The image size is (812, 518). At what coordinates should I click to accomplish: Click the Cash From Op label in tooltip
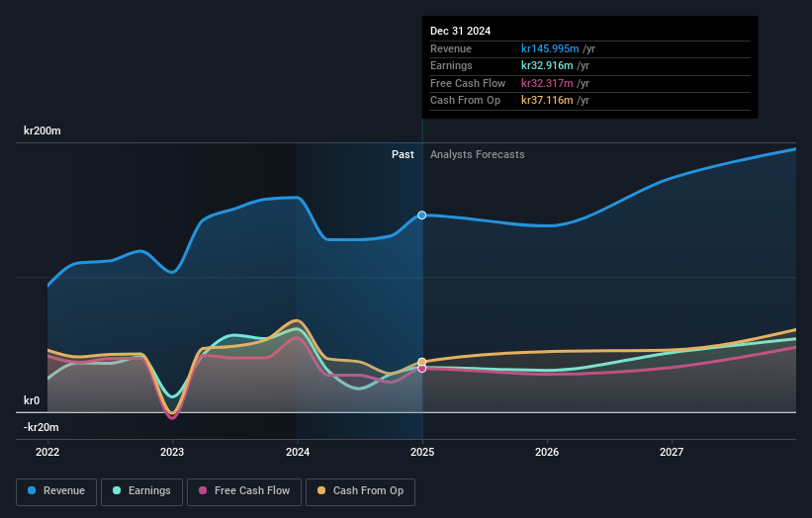click(465, 101)
